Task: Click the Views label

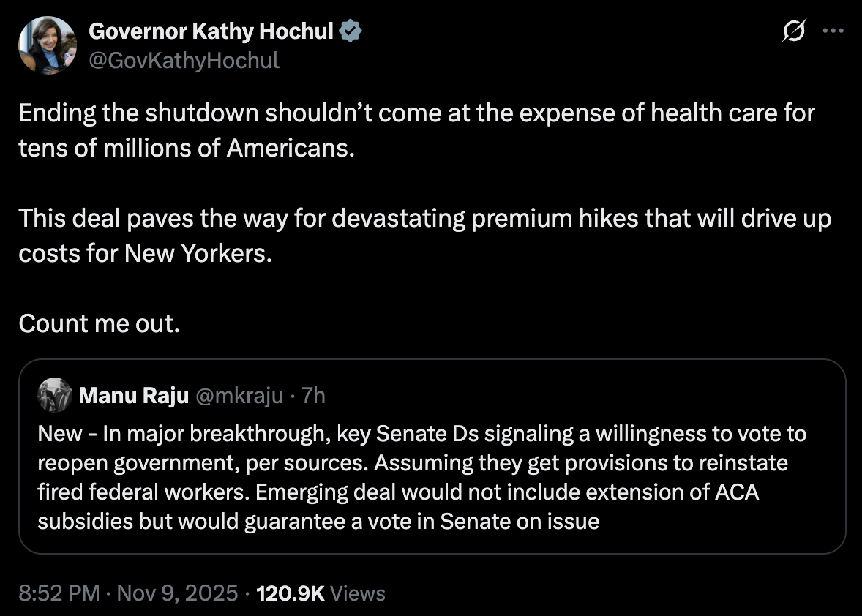Action: (x=358, y=593)
